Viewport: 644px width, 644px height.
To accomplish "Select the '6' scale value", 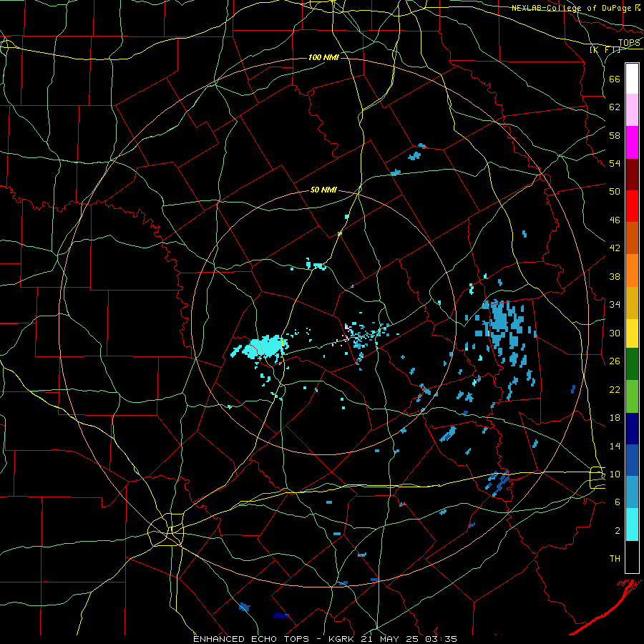I will coord(617,502).
